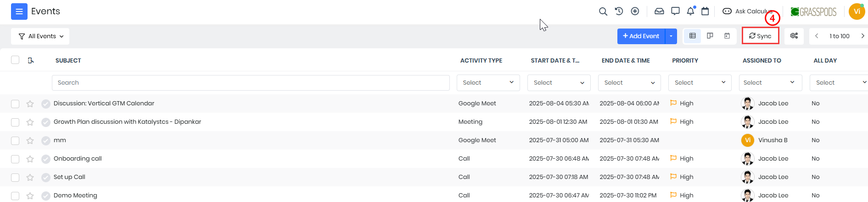The width and height of the screenshot is (868, 202).
Task: Sort by Priority column header
Action: click(x=685, y=61)
